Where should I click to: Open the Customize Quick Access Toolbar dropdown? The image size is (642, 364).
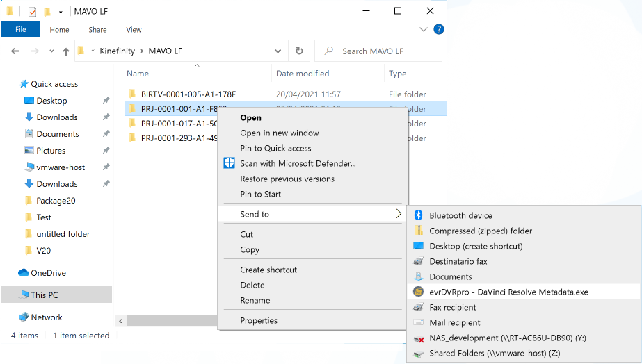click(x=61, y=11)
